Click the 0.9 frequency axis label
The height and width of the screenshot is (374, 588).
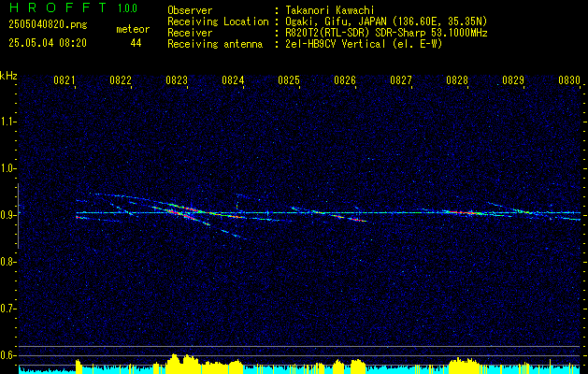pos(8,215)
